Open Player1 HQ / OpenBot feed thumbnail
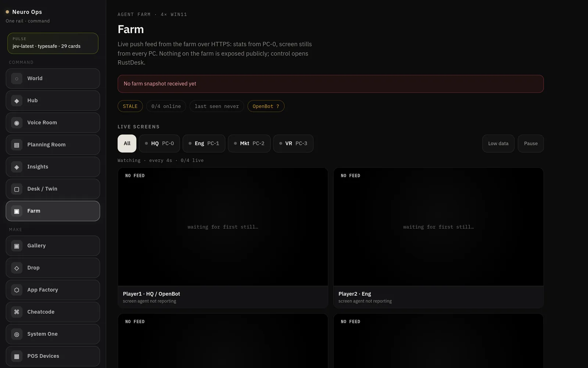This screenshot has width=588, height=368. [223, 227]
